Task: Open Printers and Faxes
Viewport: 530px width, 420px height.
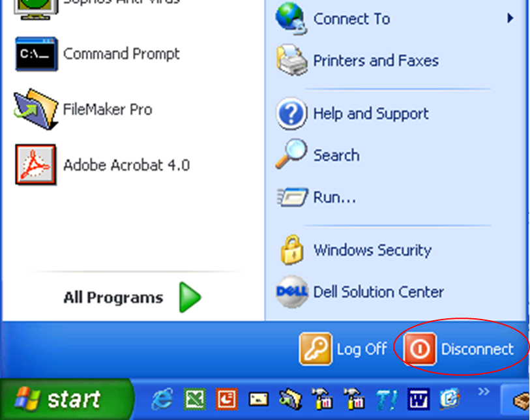Action: pos(358,61)
